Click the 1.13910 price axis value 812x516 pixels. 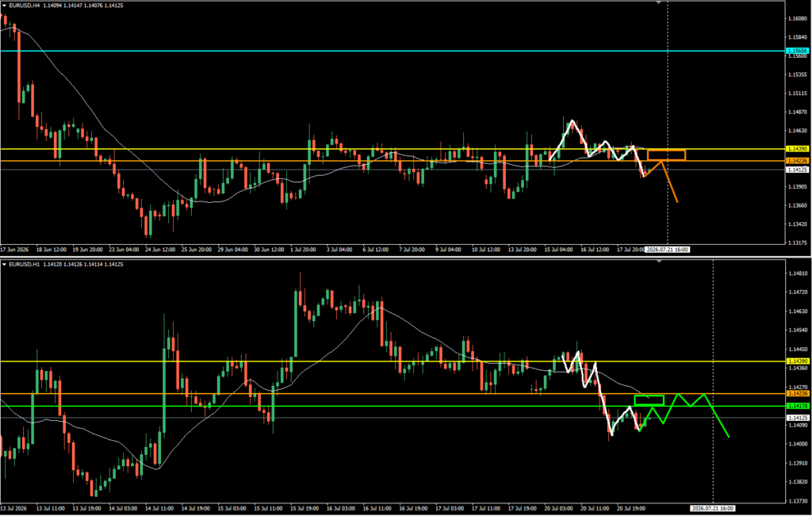tap(798, 463)
